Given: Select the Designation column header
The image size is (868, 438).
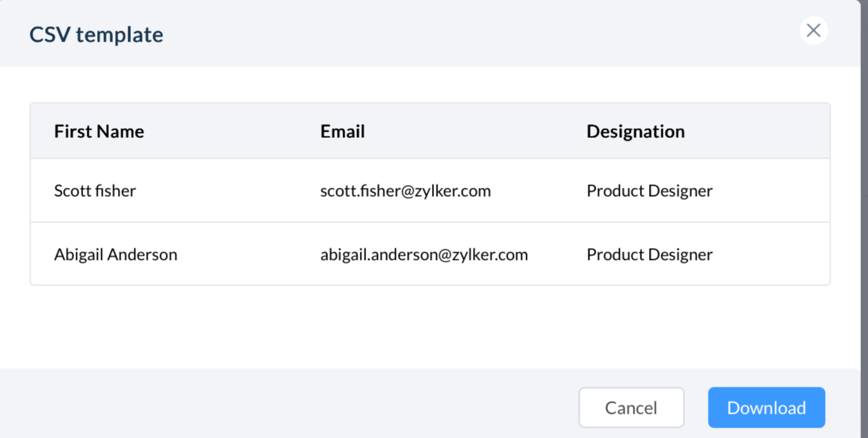Looking at the screenshot, I should (x=636, y=132).
